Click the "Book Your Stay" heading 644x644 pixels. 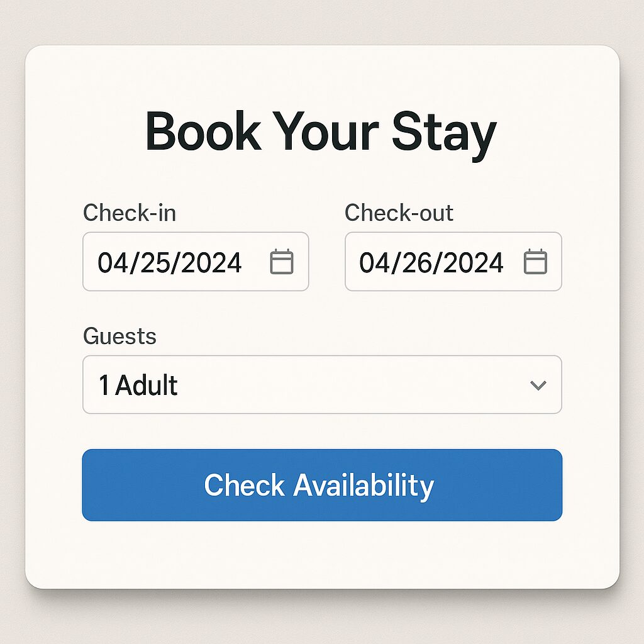pyautogui.click(x=321, y=132)
